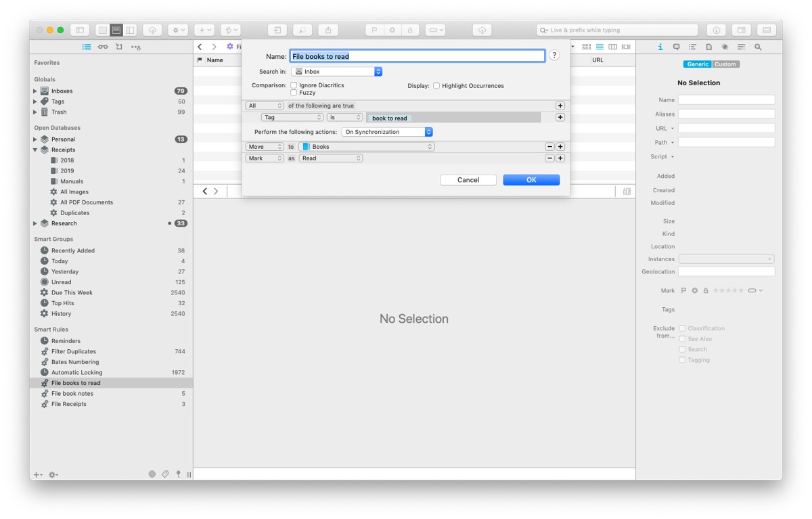This screenshot has height=519, width=812.
Task: Open the table of contents inspector icon
Action: 692,47
